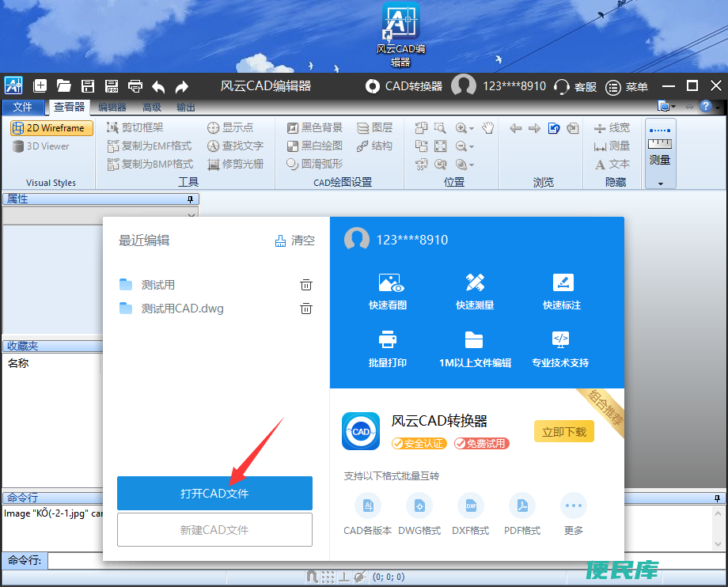This screenshot has height=587, width=728.
Task: Click the new file plus icon in title bar
Action: pos(40,86)
